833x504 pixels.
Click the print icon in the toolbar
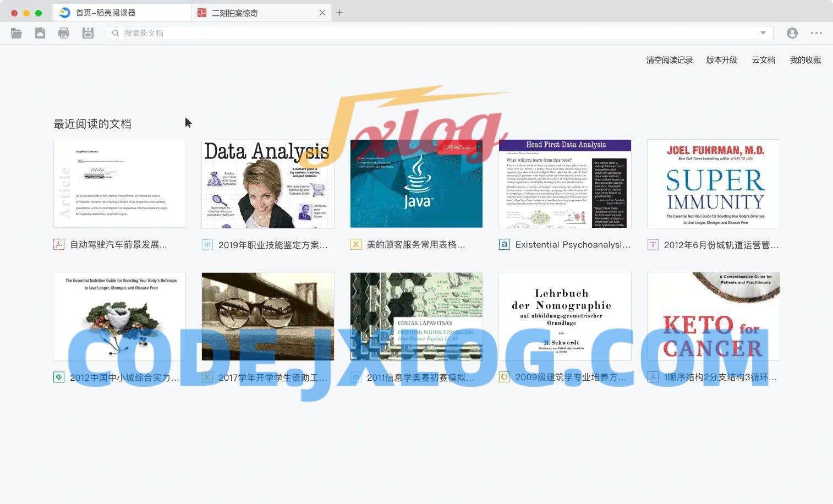pos(64,32)
